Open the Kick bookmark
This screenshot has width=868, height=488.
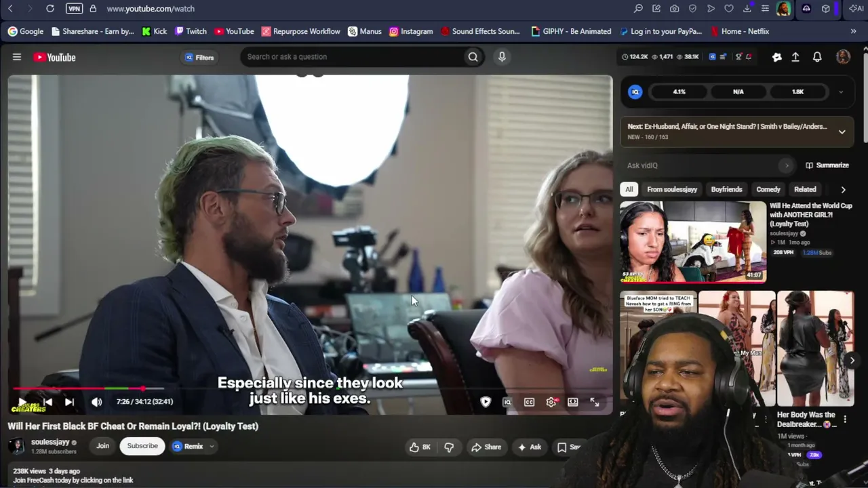pos(155,31)
